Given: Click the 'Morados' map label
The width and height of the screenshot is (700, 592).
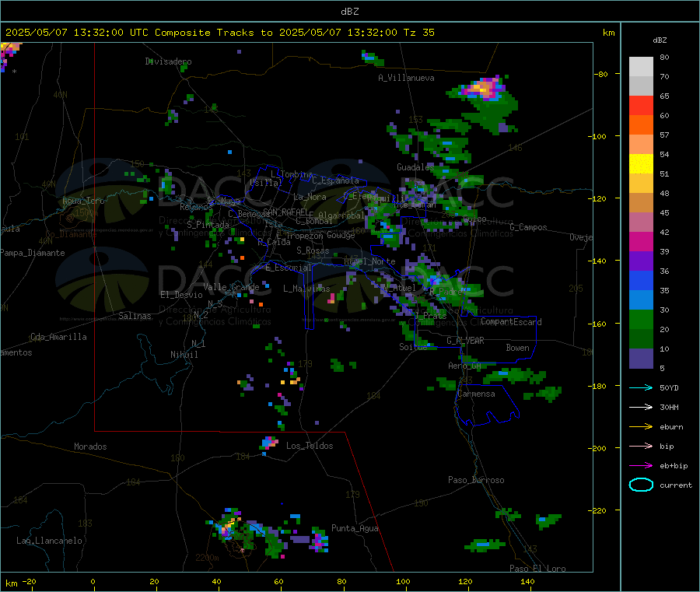Looking at the screenshot, I should [90, 447].
